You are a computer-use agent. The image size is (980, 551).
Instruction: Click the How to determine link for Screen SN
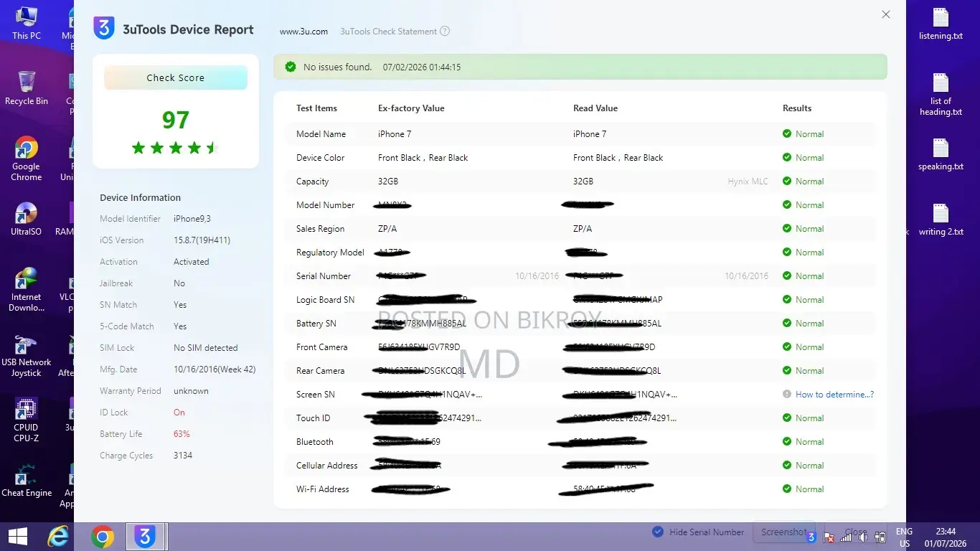834,395
